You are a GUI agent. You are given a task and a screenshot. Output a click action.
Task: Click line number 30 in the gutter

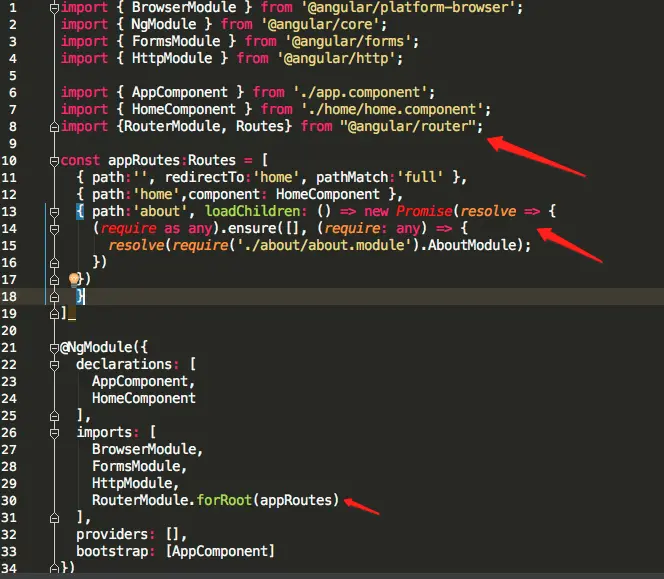click(9, 501)
